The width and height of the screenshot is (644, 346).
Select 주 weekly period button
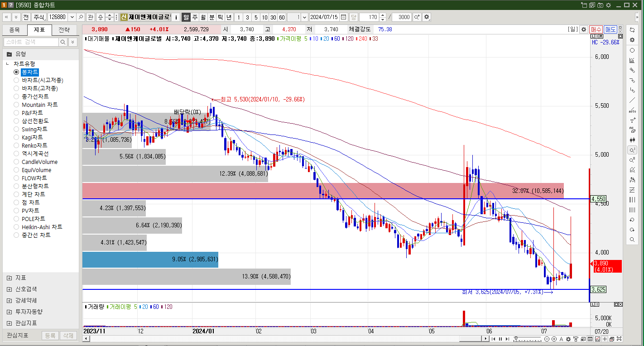coord(195,17)
